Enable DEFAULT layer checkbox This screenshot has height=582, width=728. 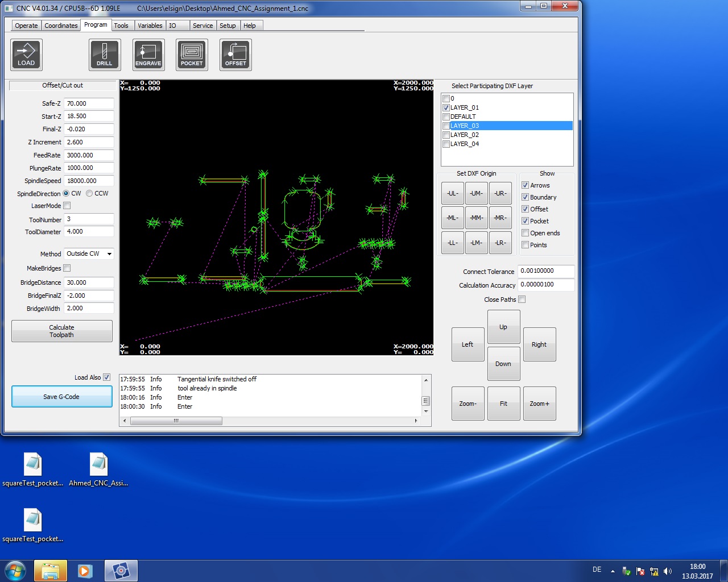[446, 117]
